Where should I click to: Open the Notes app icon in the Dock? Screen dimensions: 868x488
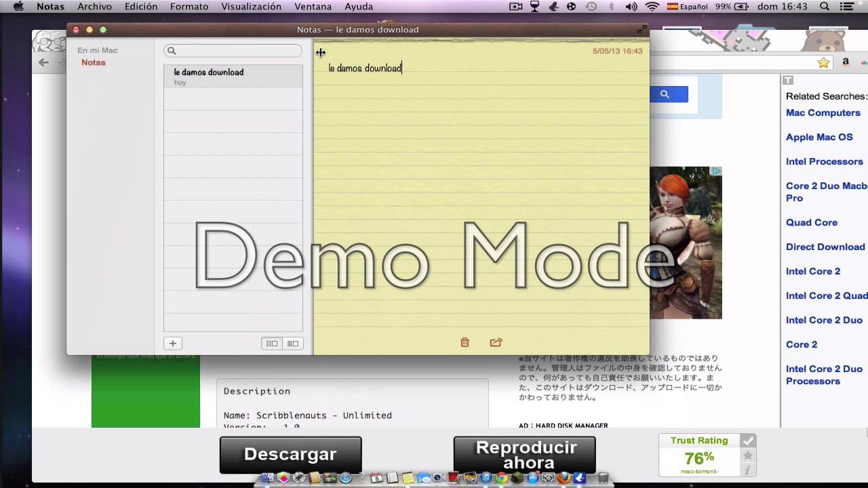point(408,478)
